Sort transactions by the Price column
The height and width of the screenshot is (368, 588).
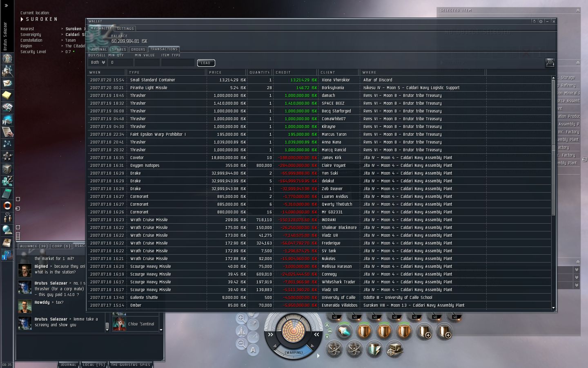[227, 72]
